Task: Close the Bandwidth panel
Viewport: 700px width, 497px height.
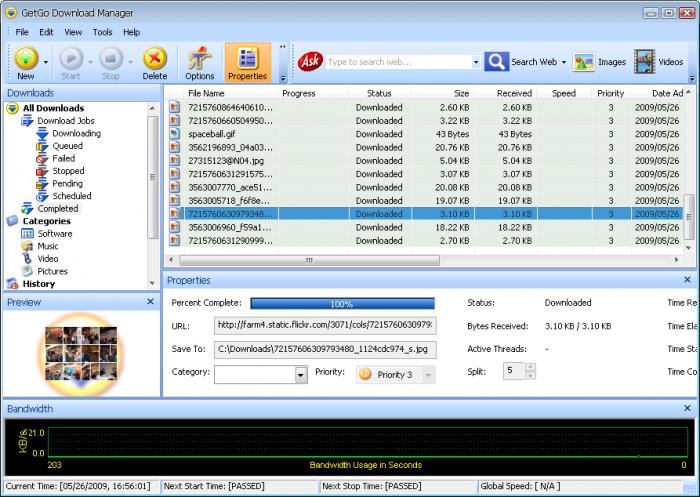Action: (x=688, y=408)
